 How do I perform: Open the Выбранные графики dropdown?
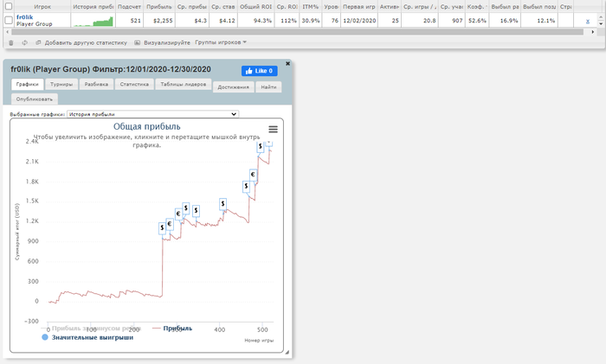click(152, 114)
